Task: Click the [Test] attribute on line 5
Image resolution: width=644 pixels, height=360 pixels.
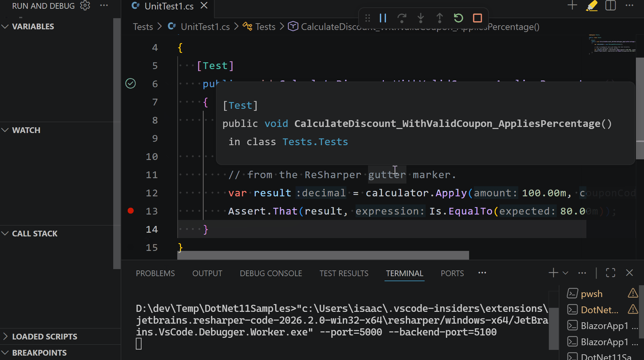Action: click(x=215, y=66)
